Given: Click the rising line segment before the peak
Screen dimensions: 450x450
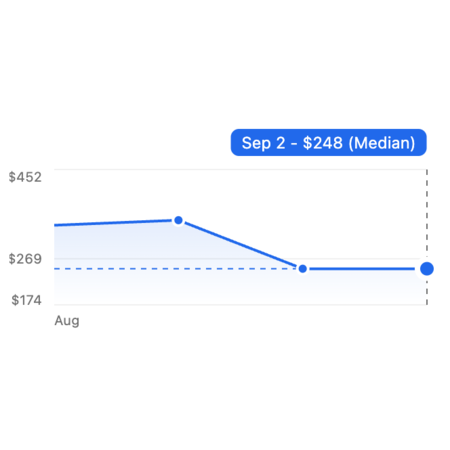Looking at the screenshot, I should [113, 223].
